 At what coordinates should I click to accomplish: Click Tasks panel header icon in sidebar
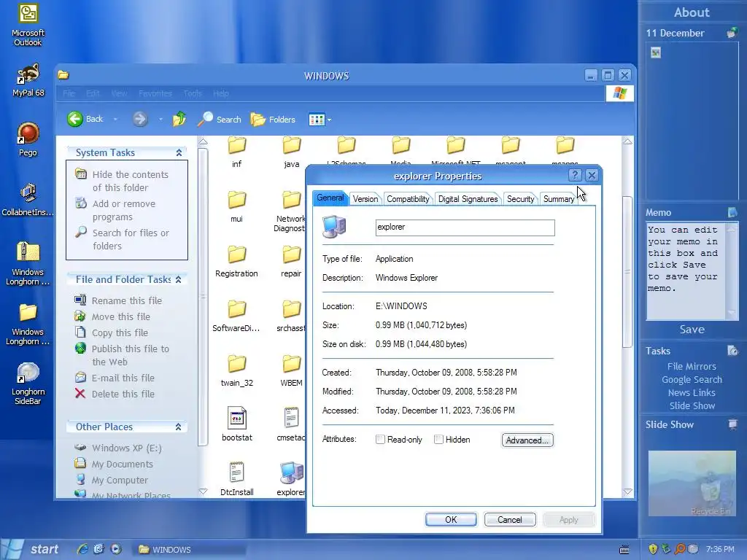pos(732,351)
